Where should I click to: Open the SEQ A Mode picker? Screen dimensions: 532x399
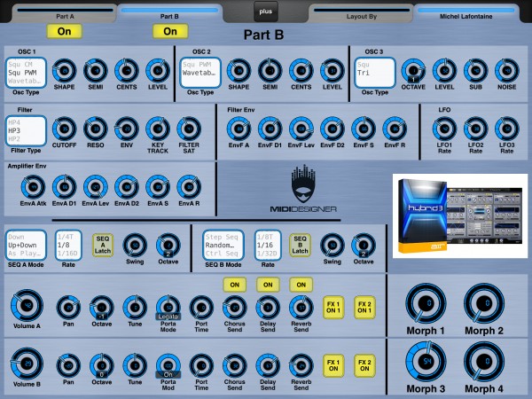[x=26, y=246]
